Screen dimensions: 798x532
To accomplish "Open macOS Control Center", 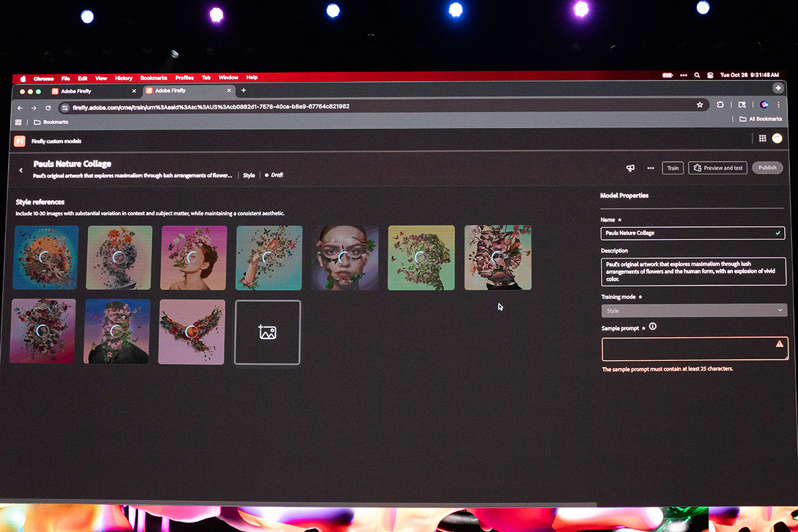I will pos(710,75).
